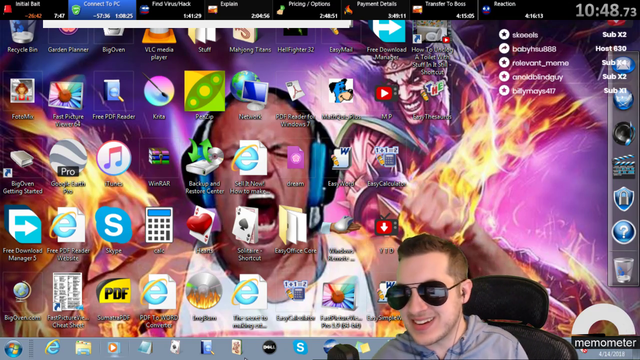Open the calc desktop icon
The width and height of the screenshot is (640, 360).
[159, 231]
